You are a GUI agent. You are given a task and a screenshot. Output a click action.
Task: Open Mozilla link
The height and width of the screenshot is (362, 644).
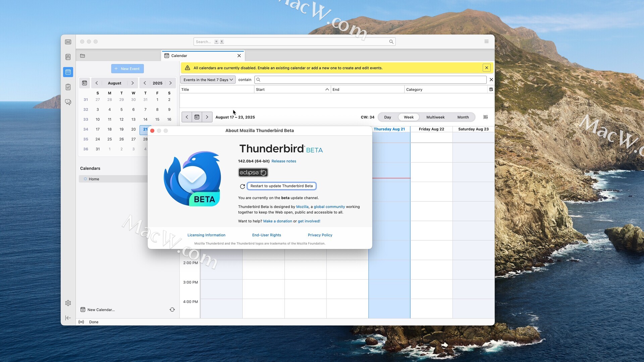tap(302, 207)
